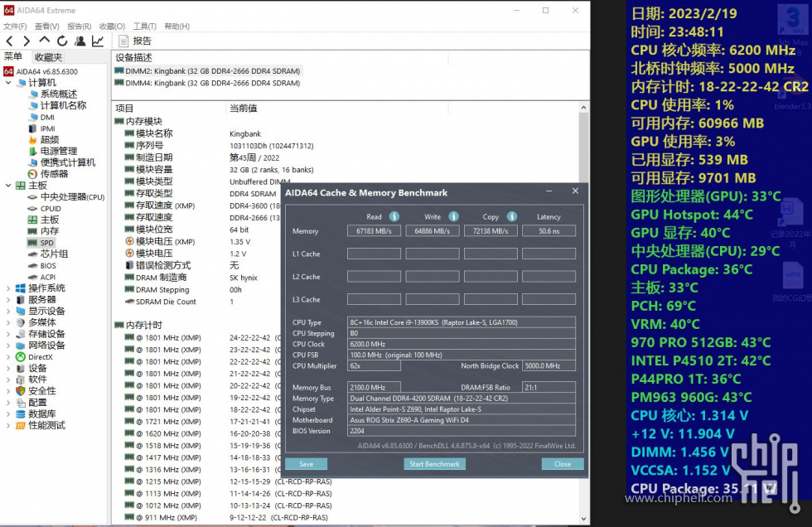Select 芯片组 icon item

(x=32, y=254)
